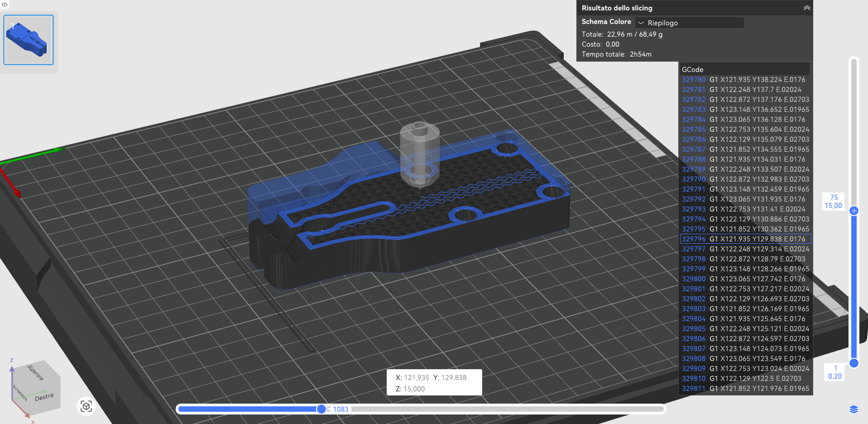Select GCode line 329809

point(745,368)
